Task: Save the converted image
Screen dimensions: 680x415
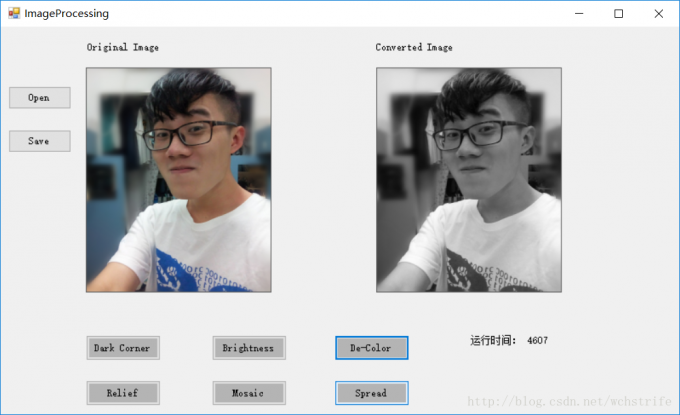Action: point(39,141)
